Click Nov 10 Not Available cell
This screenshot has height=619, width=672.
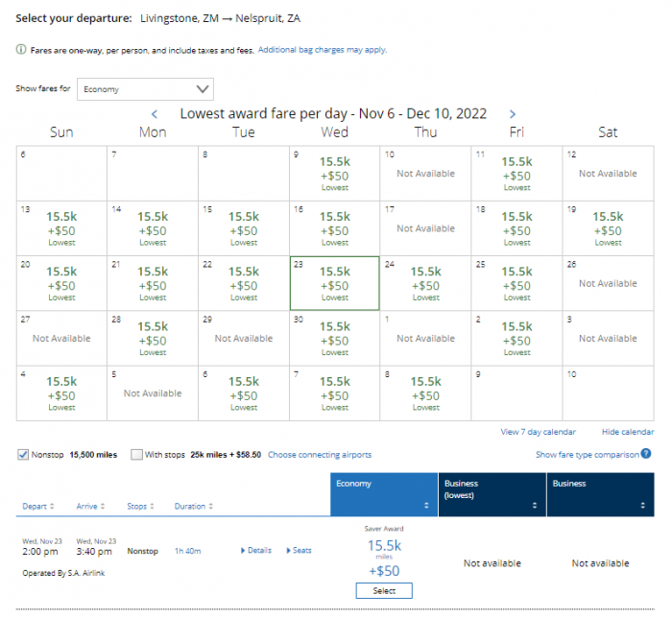[425, 174]
